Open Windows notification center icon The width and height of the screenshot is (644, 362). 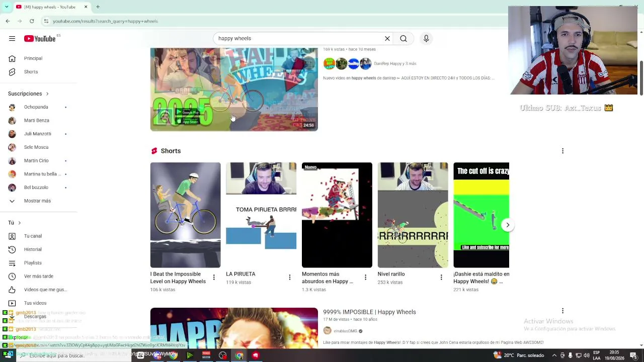click(x=633, y=355)
